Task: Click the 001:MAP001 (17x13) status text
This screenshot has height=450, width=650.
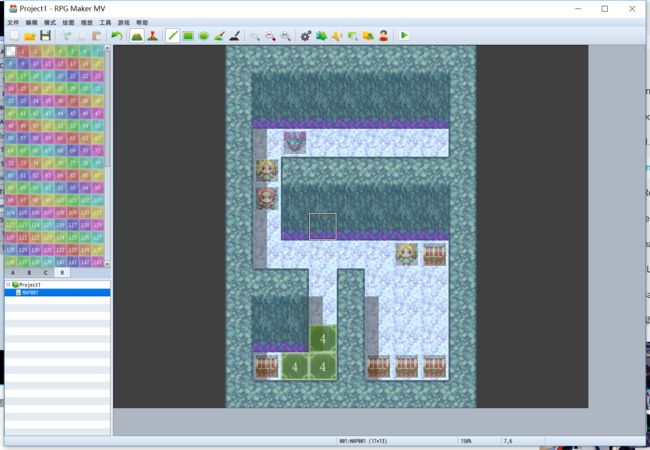Action: click(363, 441)
